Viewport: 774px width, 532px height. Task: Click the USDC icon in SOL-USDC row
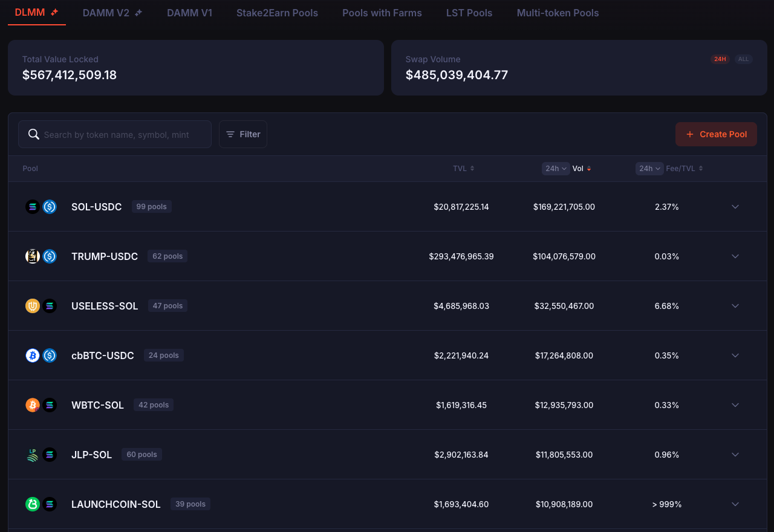(50, 207)
